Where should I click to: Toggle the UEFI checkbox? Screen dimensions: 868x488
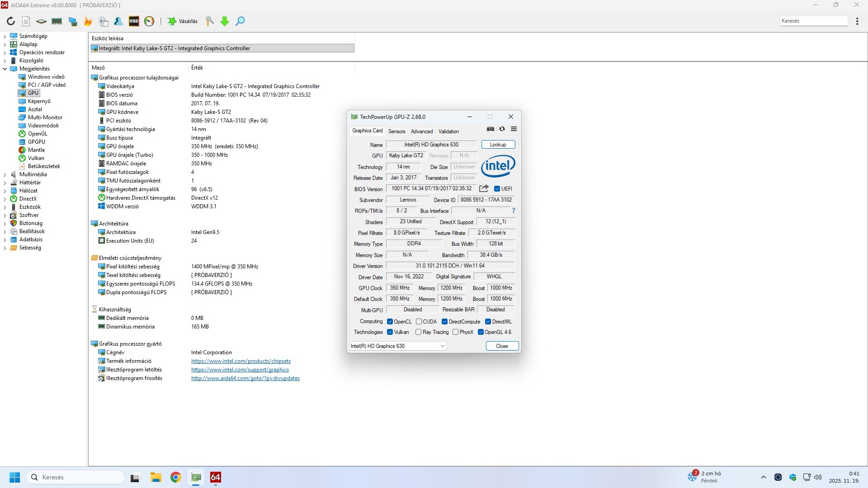497,189
